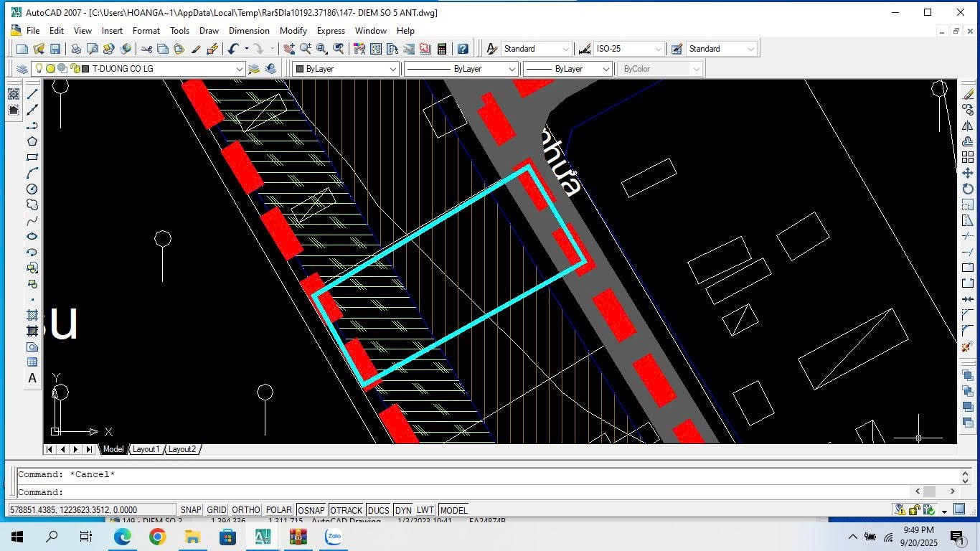Click the Plot (print) icon
The image size is (980, 551).
coord(75,49)
